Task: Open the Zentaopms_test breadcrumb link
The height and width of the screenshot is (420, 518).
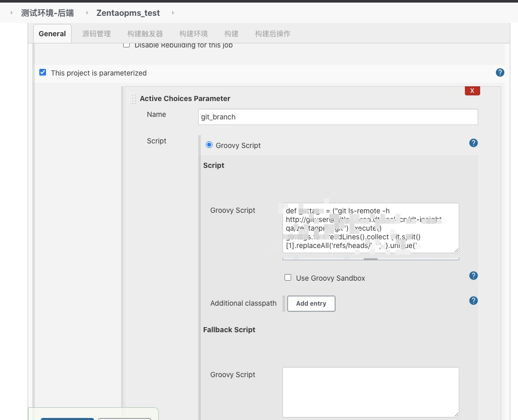Action: pyautogui.click(x=128, y=13)
